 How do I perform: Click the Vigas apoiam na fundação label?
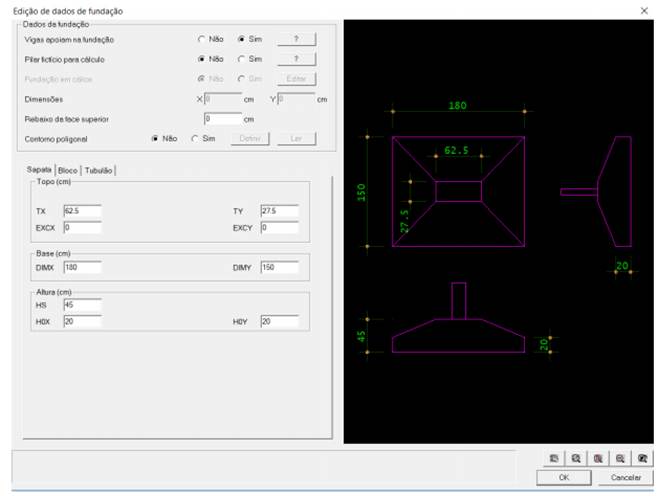click(69, 39)
